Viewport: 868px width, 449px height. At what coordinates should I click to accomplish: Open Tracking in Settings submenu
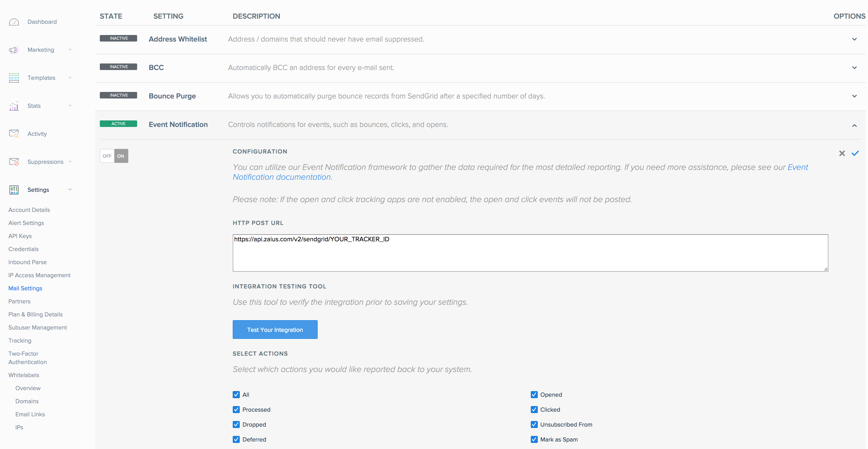20,340
